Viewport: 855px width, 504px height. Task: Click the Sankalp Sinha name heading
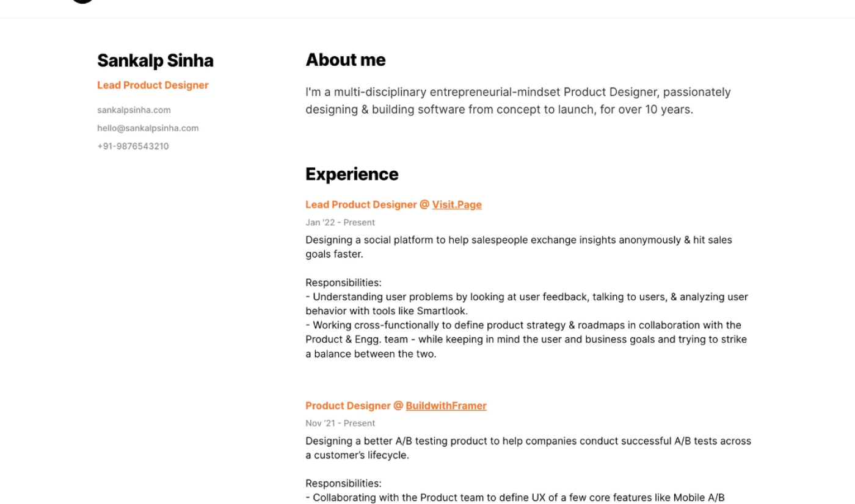pos(155,60)
